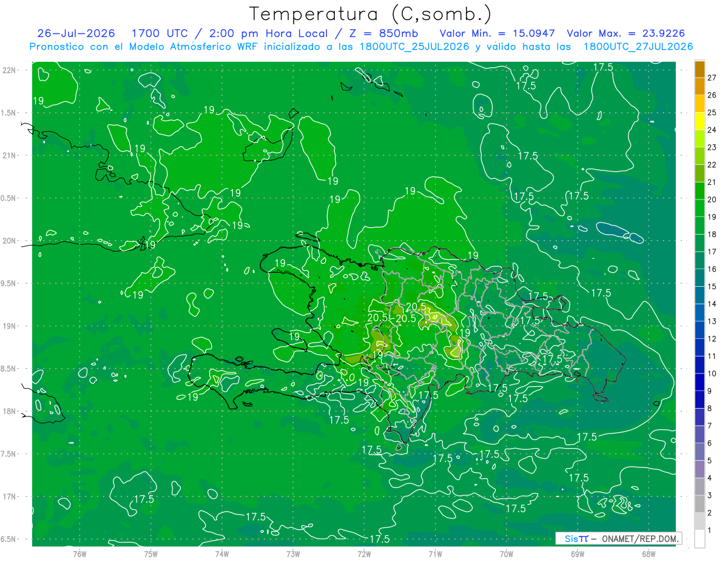Click the "3" color scale label

710,495
